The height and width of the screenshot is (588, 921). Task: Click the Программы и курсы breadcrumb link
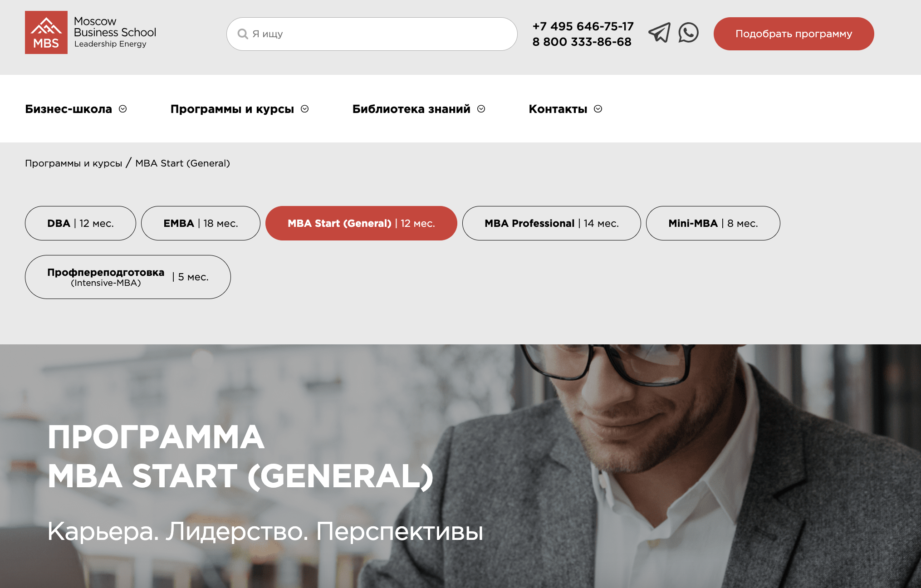pyautogui.click(x=73, y=163)
